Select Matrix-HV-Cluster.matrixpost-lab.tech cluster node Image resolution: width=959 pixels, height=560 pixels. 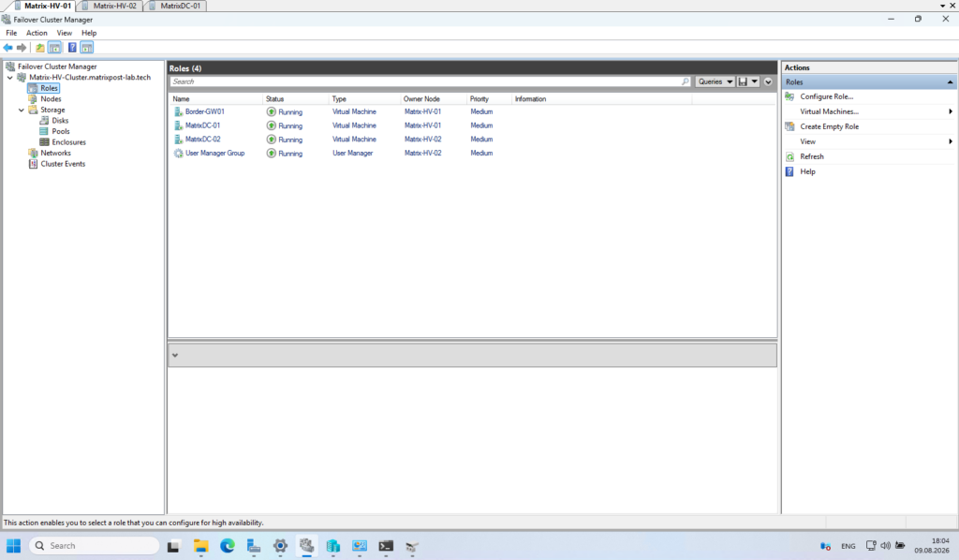pos(90,78)
